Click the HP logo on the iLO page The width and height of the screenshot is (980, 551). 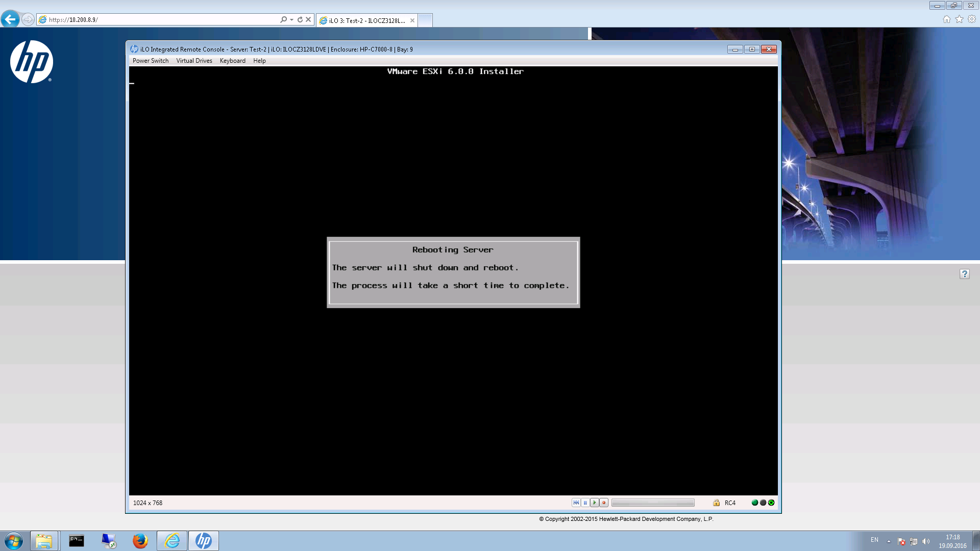[x=32, y=62]
